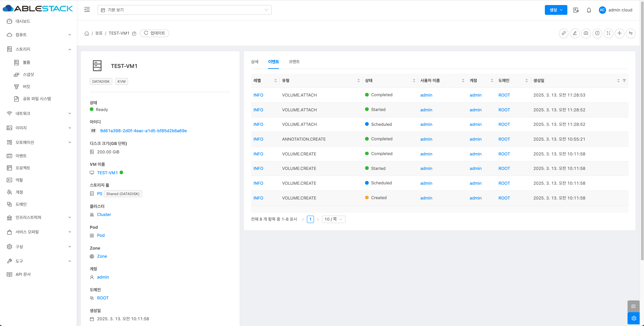The image size is (644, 326).
Task: Toggle sort on 상태 column
Action: coord(414,81)
